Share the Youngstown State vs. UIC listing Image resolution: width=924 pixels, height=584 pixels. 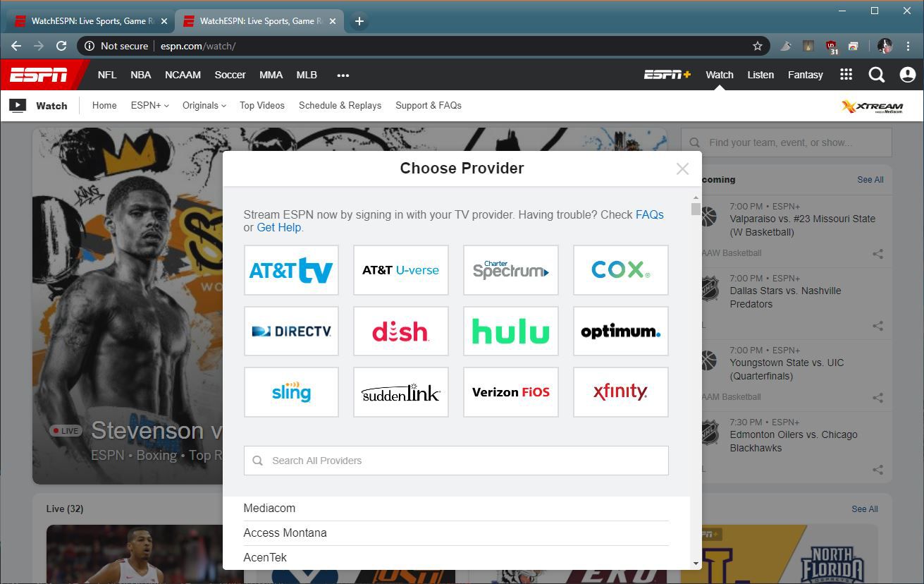pos(877,398)
